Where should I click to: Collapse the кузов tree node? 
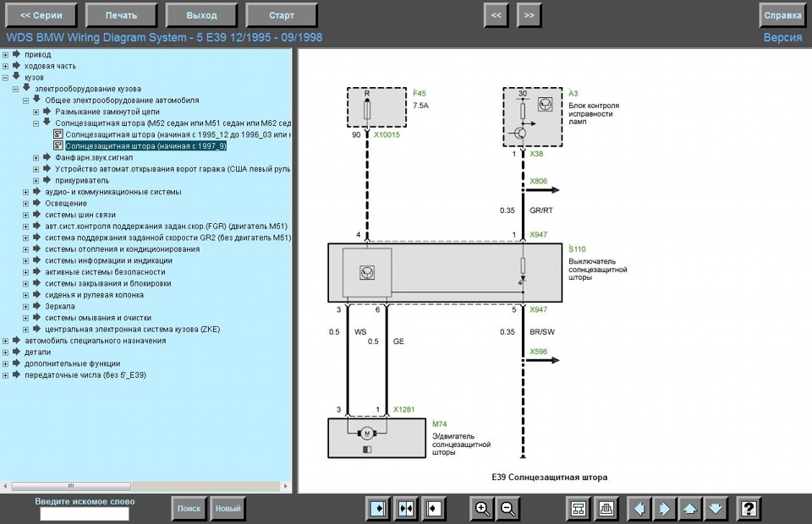click(5, 78)
